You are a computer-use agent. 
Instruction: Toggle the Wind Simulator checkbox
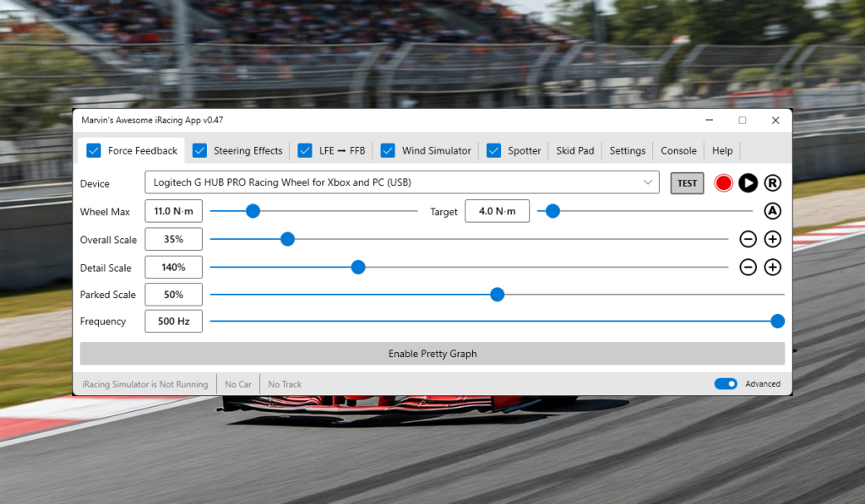388,150
